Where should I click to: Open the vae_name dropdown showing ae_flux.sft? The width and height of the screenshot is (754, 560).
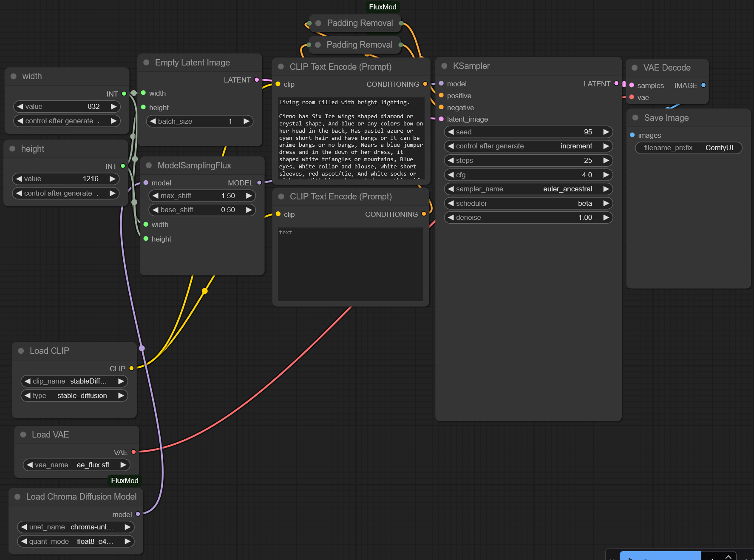tap(77, 465)
